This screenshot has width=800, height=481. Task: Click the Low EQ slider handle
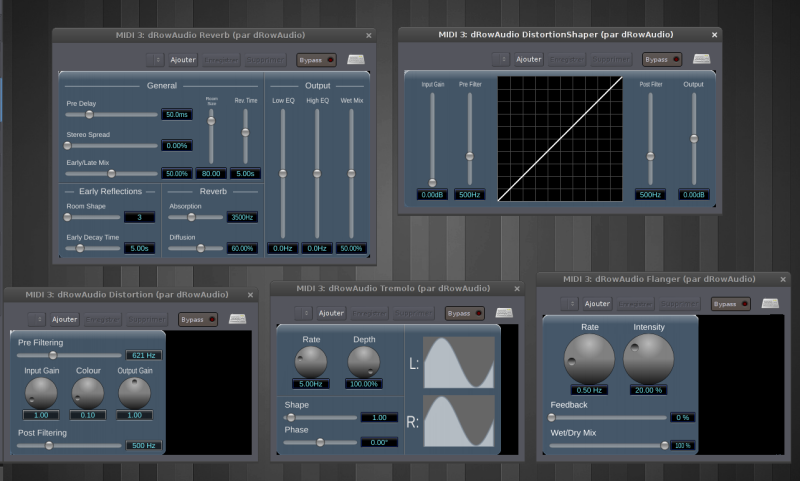click(x=283, y=174)
